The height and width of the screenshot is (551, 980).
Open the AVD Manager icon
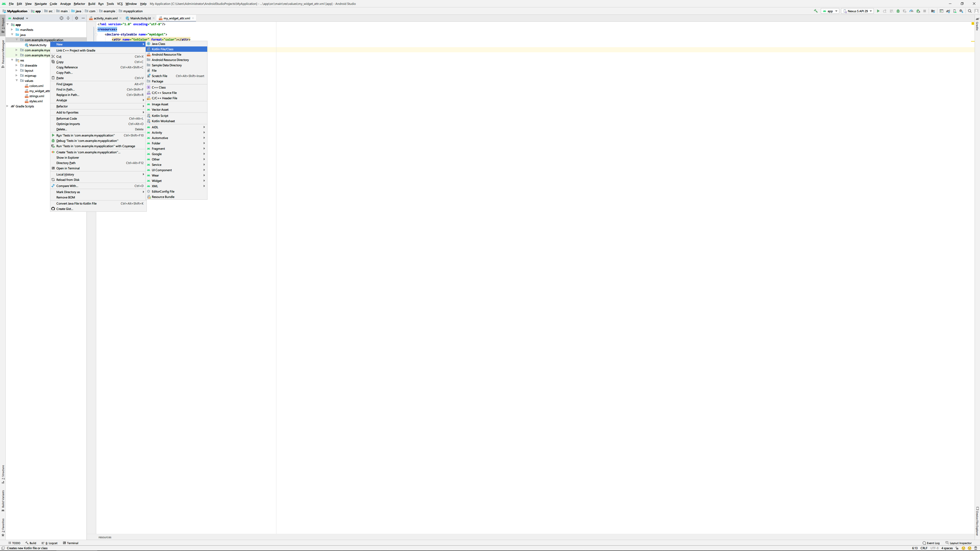pos(955,11)
